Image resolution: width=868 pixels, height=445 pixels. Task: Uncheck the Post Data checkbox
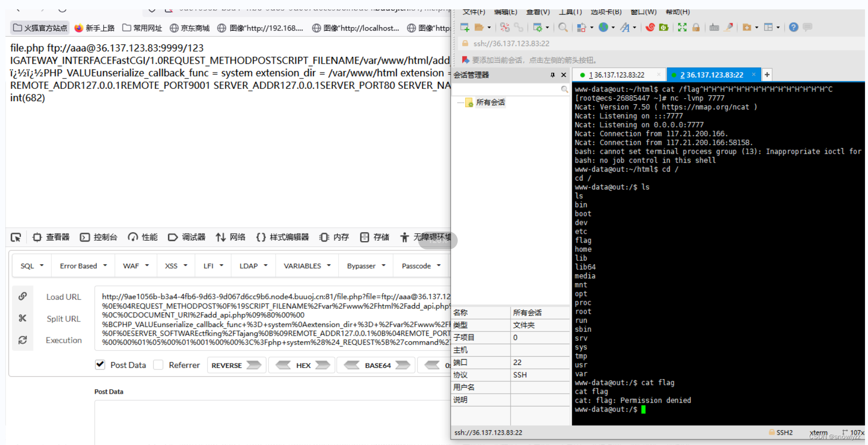coord(100,364)
